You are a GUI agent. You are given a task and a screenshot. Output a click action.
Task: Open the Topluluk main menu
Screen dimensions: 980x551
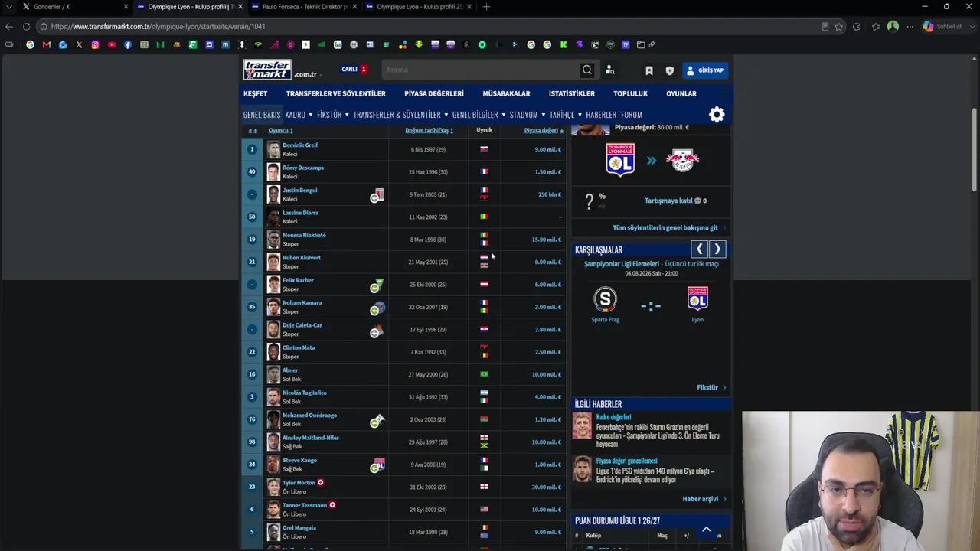(x=631, y=93)
